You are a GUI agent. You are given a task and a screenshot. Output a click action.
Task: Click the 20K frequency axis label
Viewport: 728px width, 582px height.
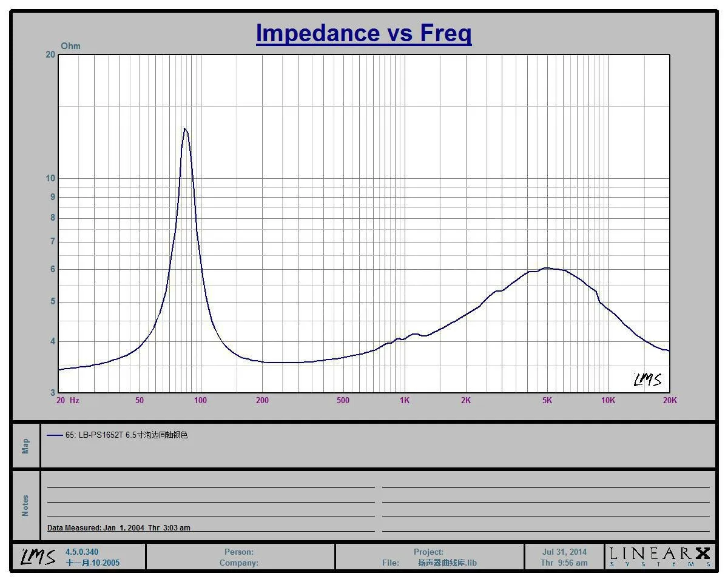[670, 400]
